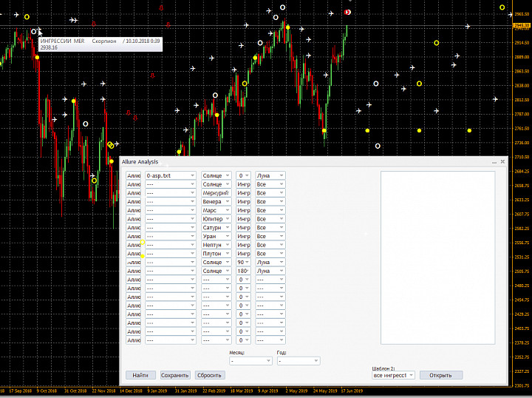Click the 31 Oct 2018 date label
The image size is (532, 398).
tap(75, 391)
